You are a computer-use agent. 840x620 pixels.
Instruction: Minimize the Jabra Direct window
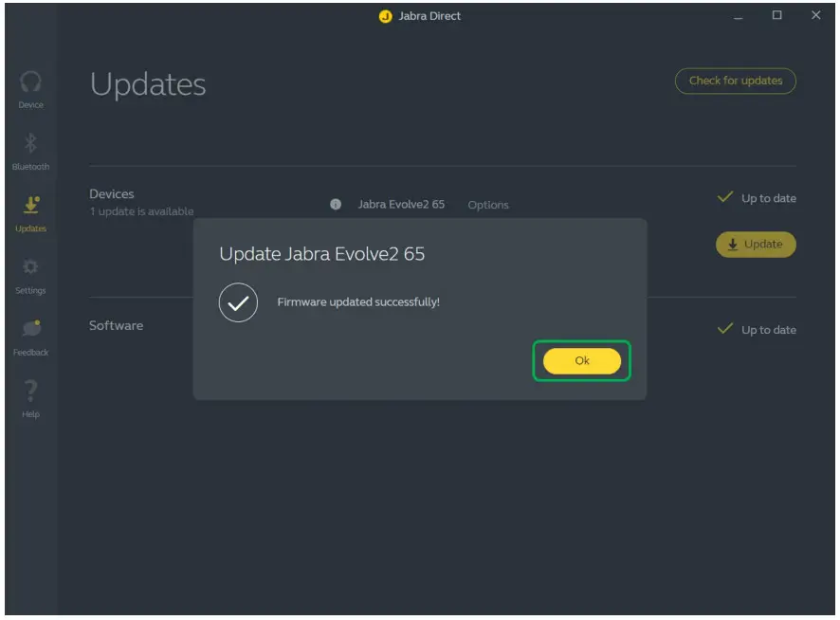739,16
